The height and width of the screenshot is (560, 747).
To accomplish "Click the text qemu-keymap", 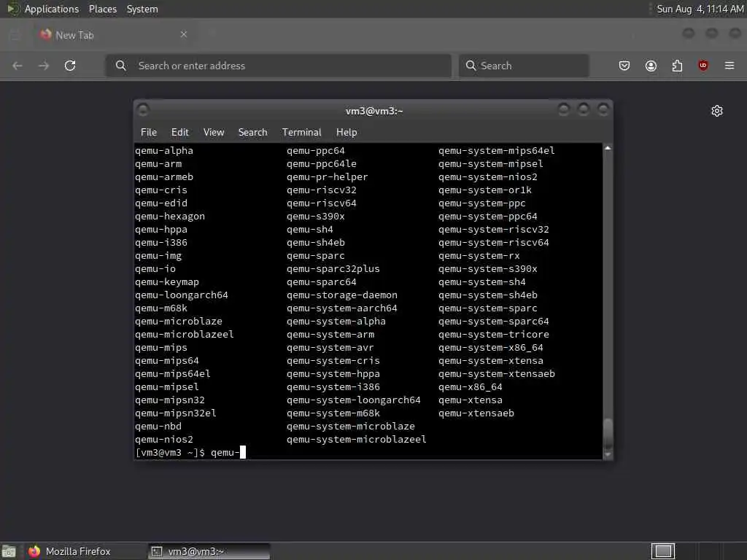I will point(167,282).
